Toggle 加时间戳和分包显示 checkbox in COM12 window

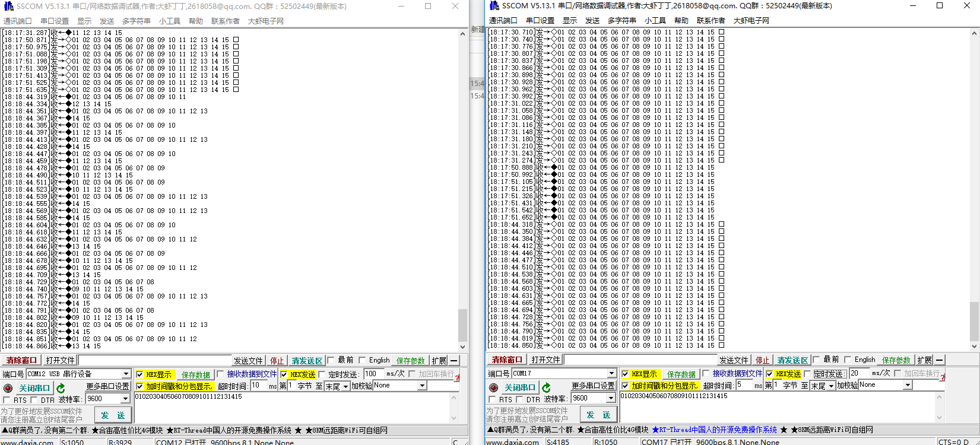click(x=140, y=386)
